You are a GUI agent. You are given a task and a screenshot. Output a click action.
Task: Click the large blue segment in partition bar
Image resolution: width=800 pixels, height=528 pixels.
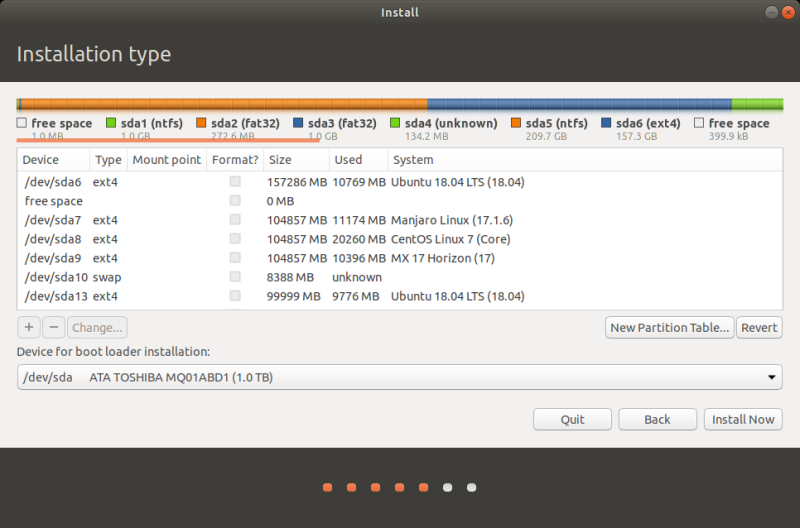click(578, 104)
